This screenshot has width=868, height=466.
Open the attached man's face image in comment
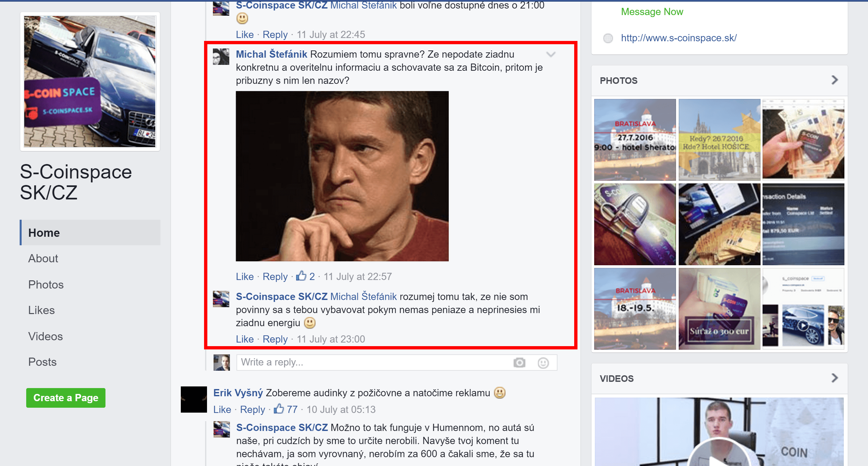[x=342, y=176]
